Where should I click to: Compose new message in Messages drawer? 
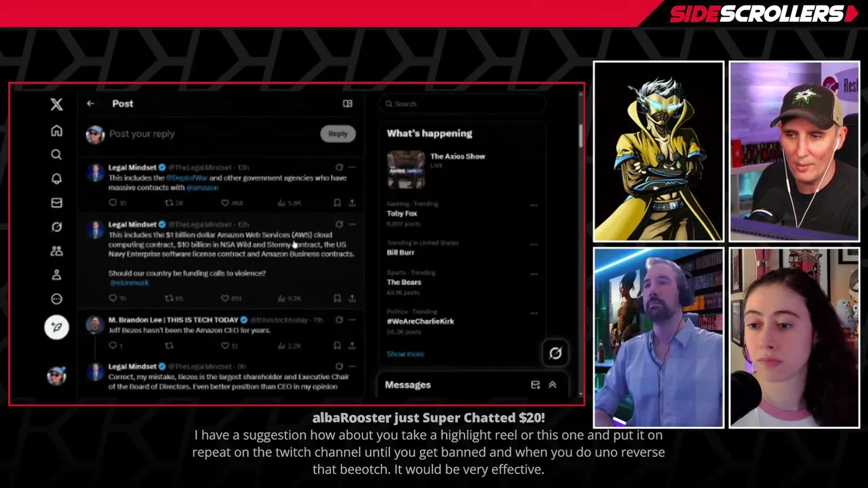(535, 385)
